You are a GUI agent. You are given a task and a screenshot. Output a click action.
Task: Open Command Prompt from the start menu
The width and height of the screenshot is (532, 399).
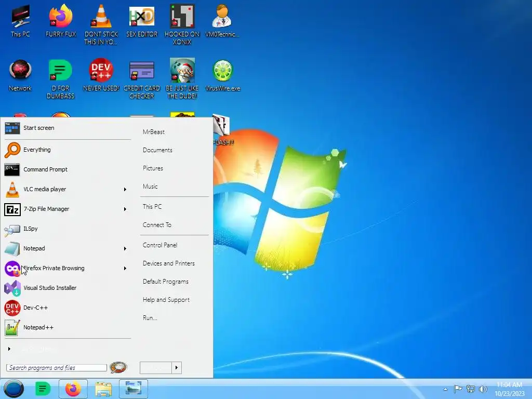[x=67, y=169]
